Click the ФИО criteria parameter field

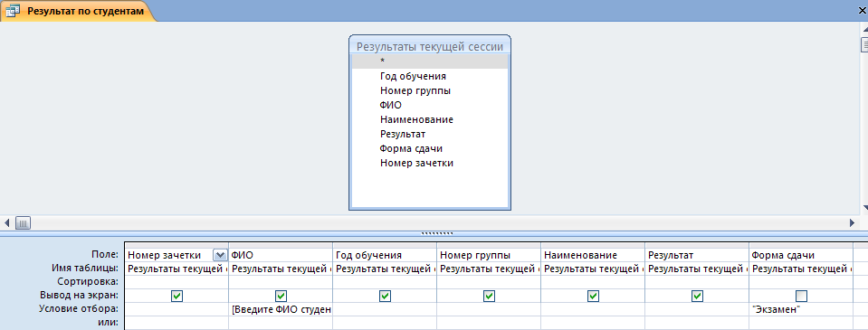coord(280,309)
